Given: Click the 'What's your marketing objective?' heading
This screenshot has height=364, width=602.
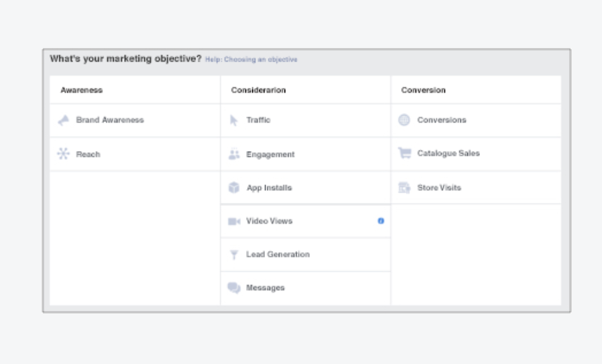Looking at the screenshot, I should click(125, 59).
